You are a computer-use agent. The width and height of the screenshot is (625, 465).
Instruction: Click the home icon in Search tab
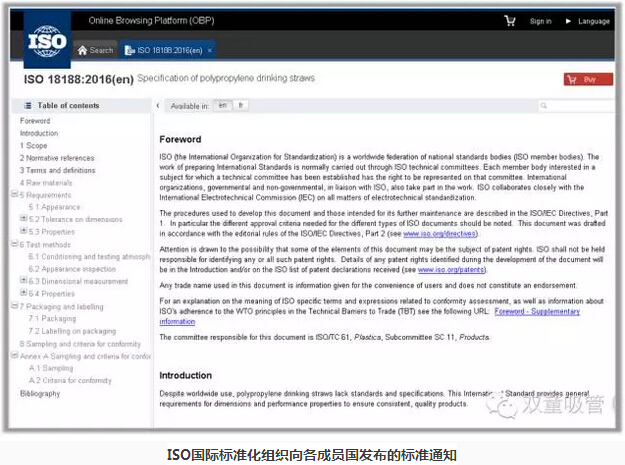83,50
